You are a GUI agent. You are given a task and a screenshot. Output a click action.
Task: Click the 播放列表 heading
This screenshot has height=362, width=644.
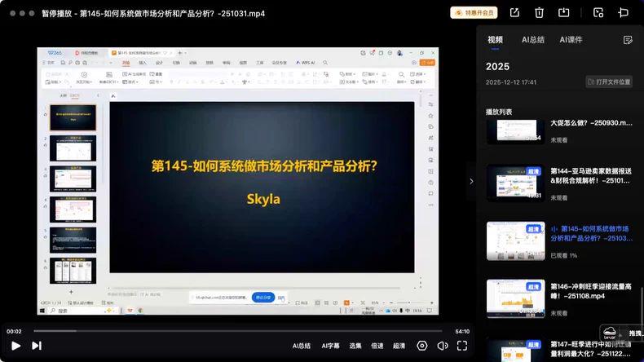(x=499, y=112)
